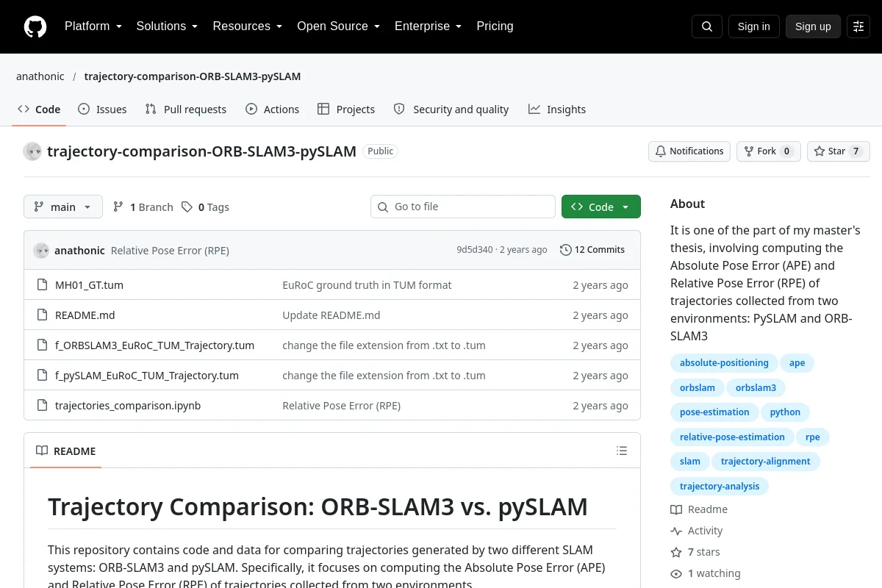The width and height of the screenshot is (882, 588).
Task: Click the Sign up button
Action: (x=813, y=26)
